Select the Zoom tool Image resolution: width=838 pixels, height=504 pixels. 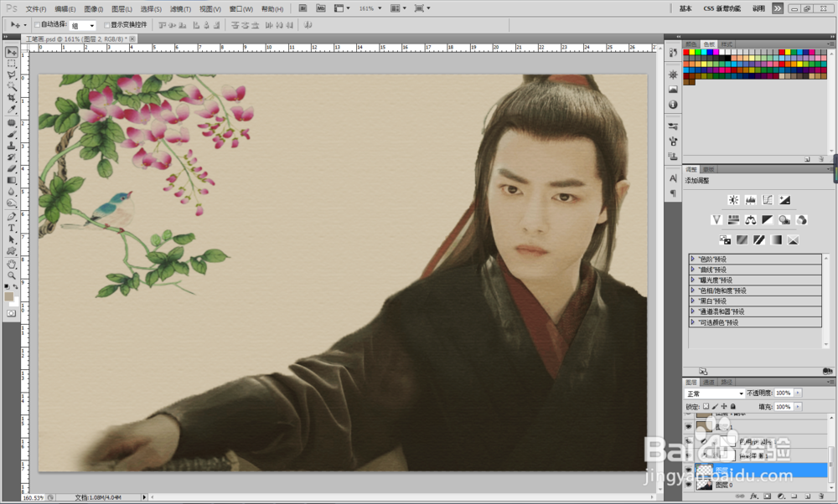(x=11, y=275)
